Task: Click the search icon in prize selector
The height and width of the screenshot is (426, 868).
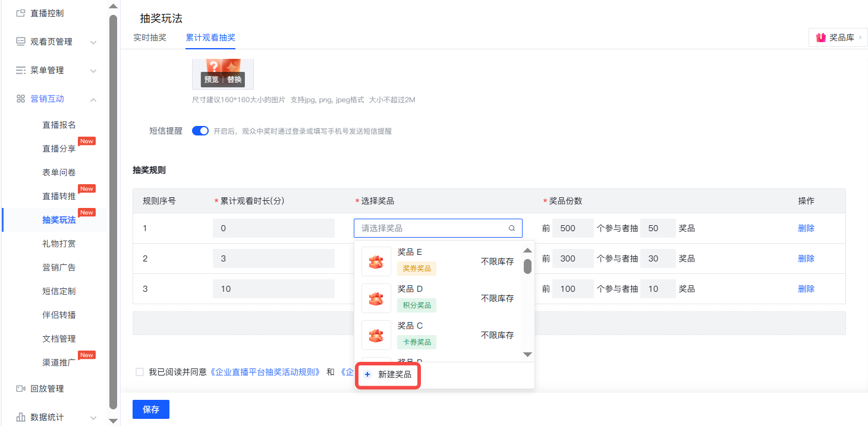Action: point(512,228)
